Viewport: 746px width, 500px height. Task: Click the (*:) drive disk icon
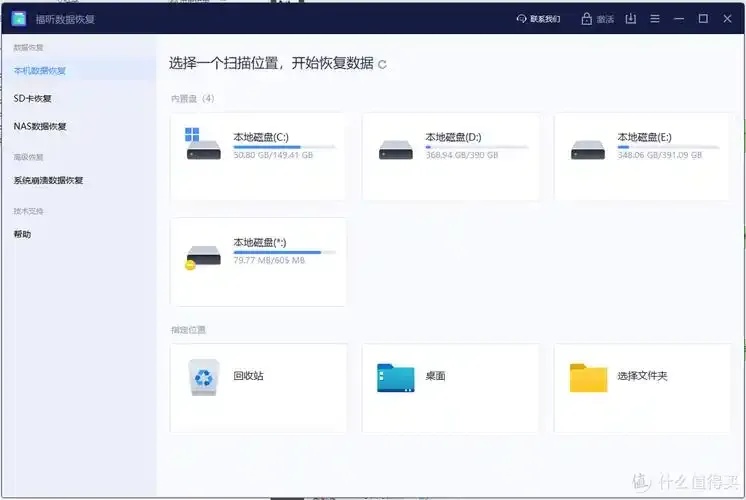tap(203, 257)
